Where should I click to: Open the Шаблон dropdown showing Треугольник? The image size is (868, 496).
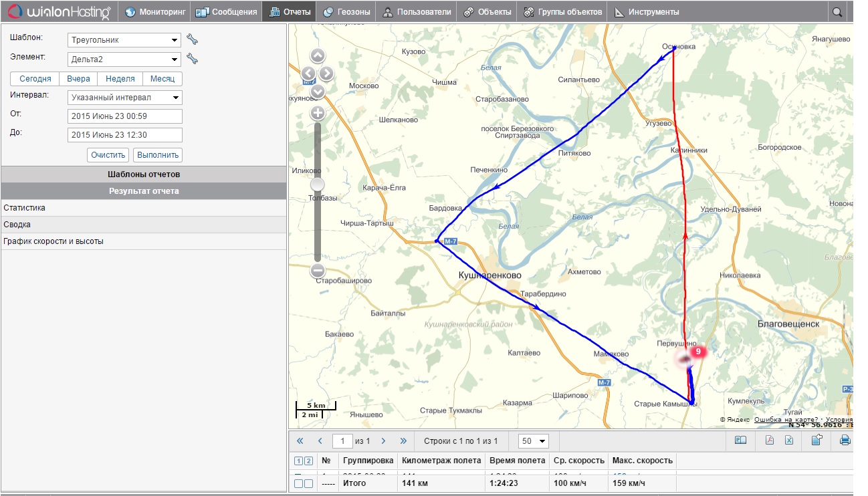click(x=124, y=40)
